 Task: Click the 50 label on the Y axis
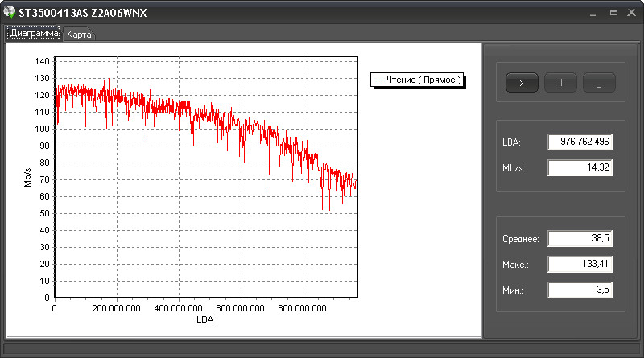coord(44,213)
